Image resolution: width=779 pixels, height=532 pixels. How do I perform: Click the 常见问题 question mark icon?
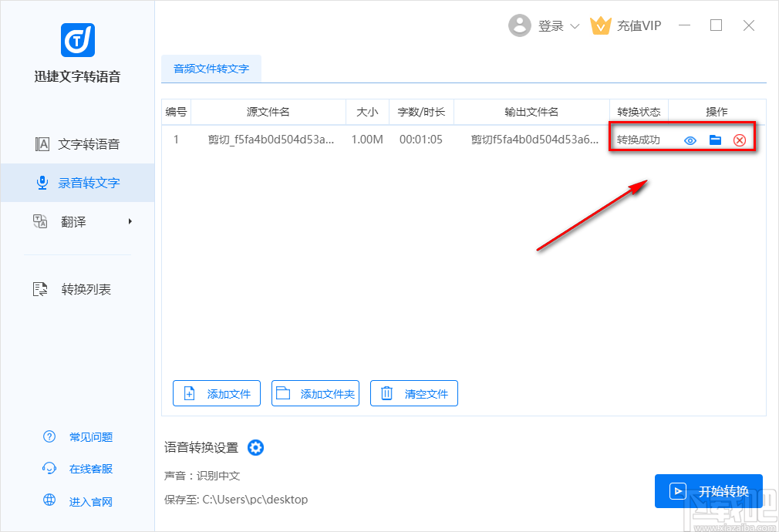49,436
